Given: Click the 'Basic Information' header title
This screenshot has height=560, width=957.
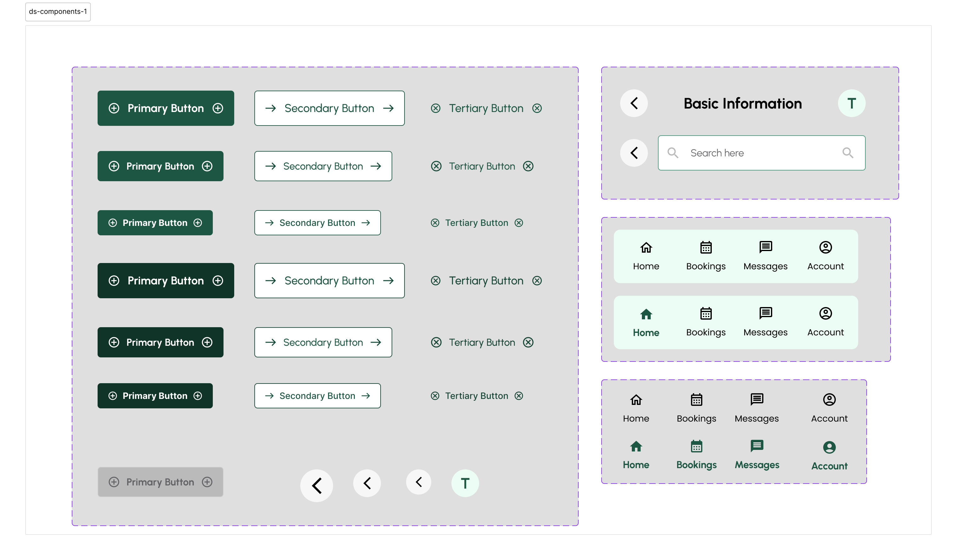Looking at the screenshot, I should pos(743,104).
